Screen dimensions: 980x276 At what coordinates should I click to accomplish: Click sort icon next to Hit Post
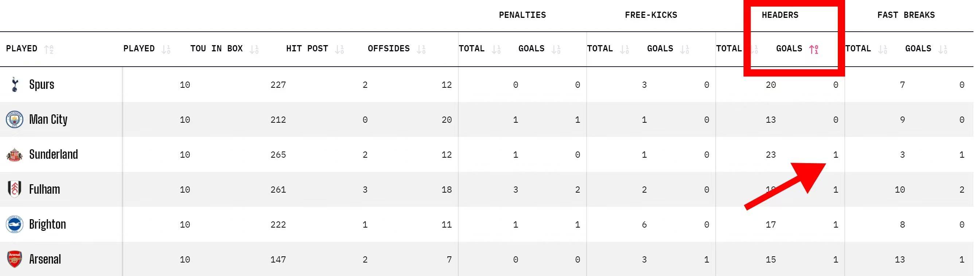339,49
